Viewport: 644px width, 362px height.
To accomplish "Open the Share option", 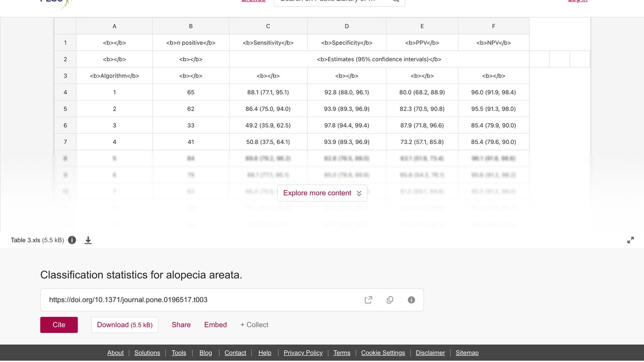I will coord(181,325).
